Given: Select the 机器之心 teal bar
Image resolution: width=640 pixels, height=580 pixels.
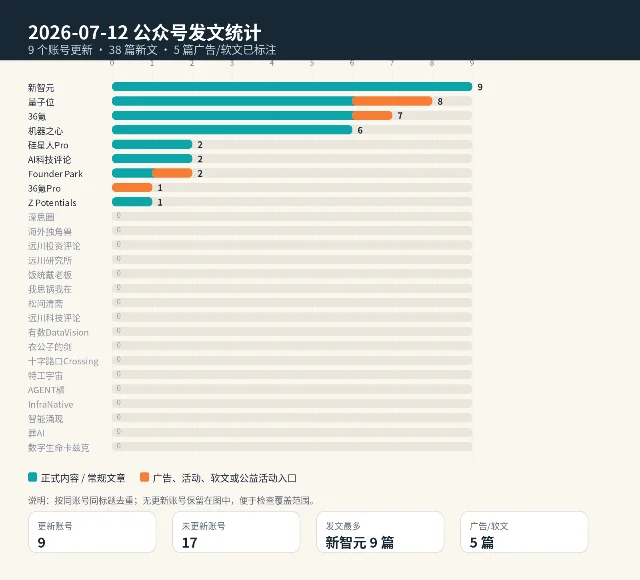Looking at the screenshot, I should click(232, 130).
